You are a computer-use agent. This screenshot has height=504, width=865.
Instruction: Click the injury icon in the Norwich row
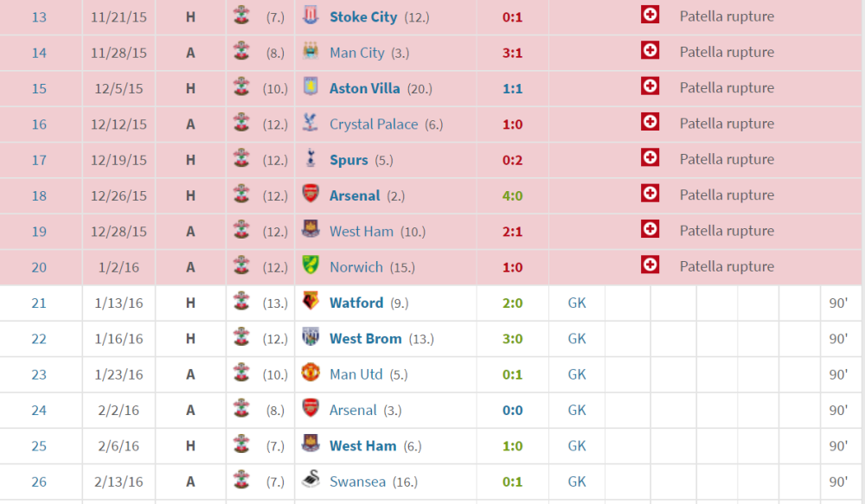650,265
